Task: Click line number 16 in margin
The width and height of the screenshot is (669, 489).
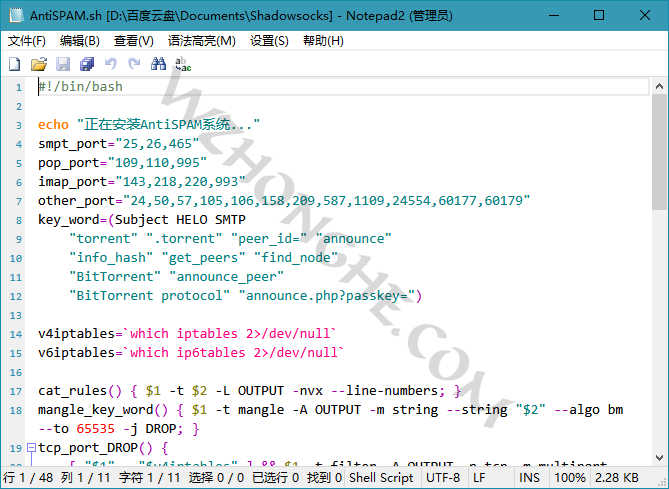Action: (x=15, y=373)
